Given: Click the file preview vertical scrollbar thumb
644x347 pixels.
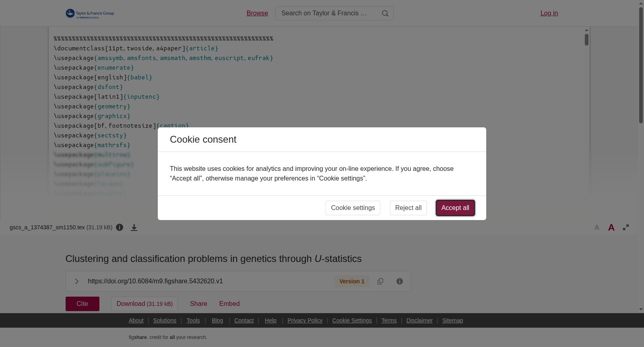Looking at the screenshot, I should tap(587, 39).
